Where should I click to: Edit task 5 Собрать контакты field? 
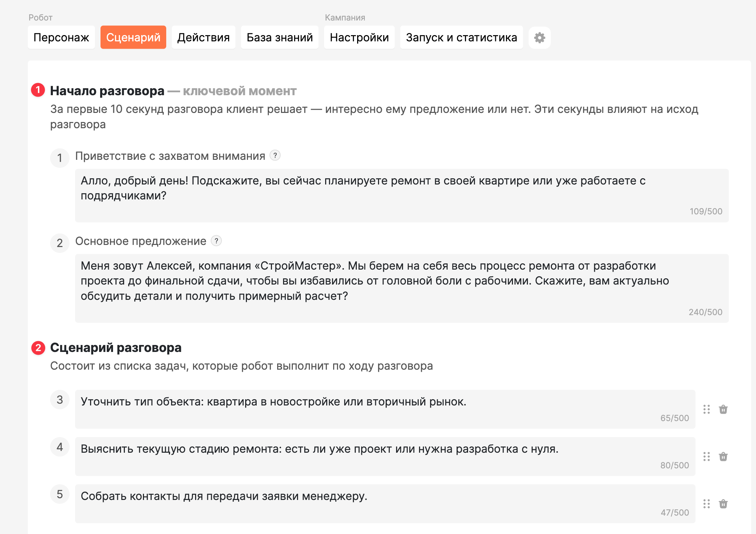385,504
